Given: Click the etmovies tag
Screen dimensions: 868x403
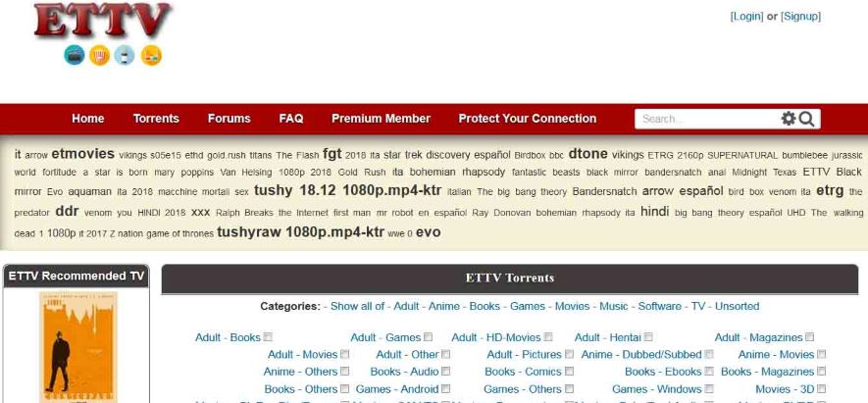Looking at the screenshot, I should click(83, 154).
